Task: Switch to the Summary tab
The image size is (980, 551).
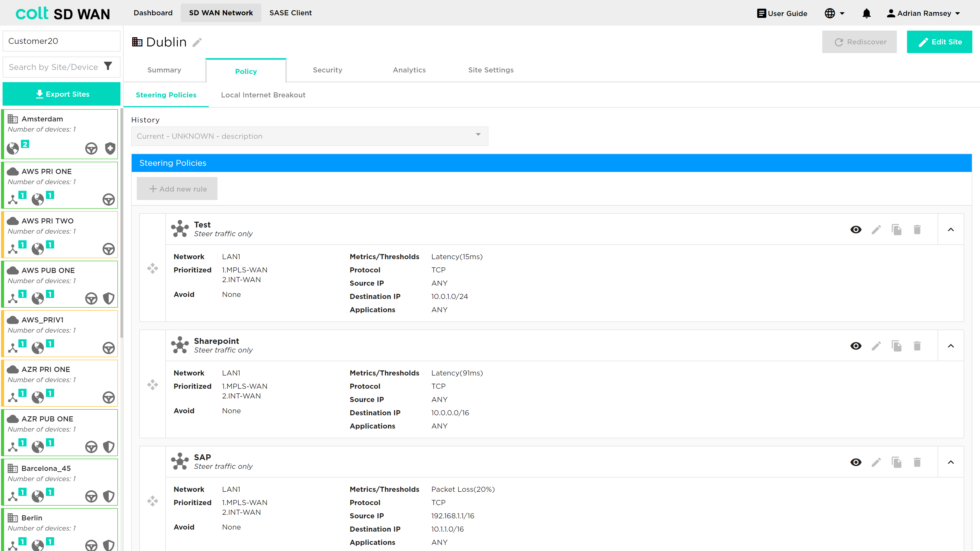Action: coord(164,70)
